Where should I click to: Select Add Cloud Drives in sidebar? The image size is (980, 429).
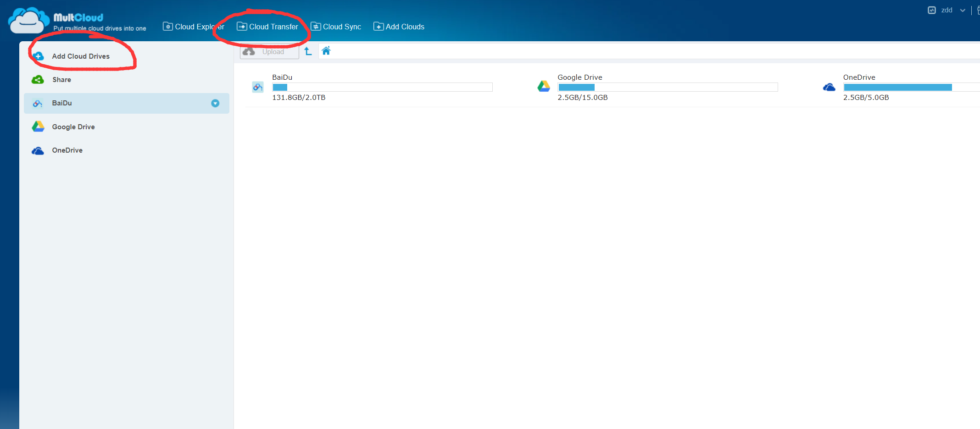coord(81,56)
